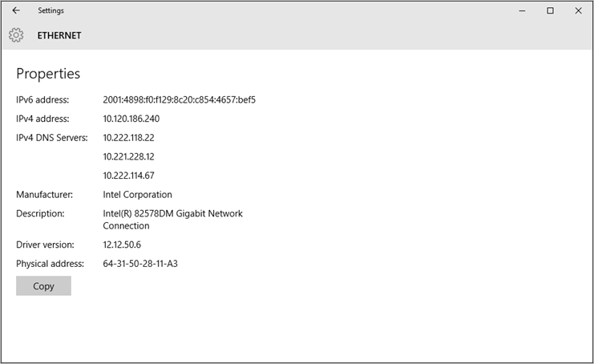Click the "IPv4 DNS Servers:" label
Viewport: 594px width, 364px height.
point(52,138)
